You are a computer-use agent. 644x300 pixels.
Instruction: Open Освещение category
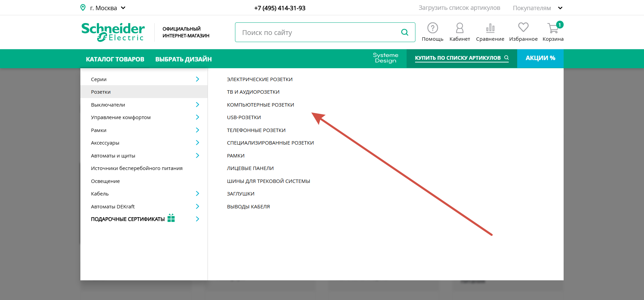[105, 181]
